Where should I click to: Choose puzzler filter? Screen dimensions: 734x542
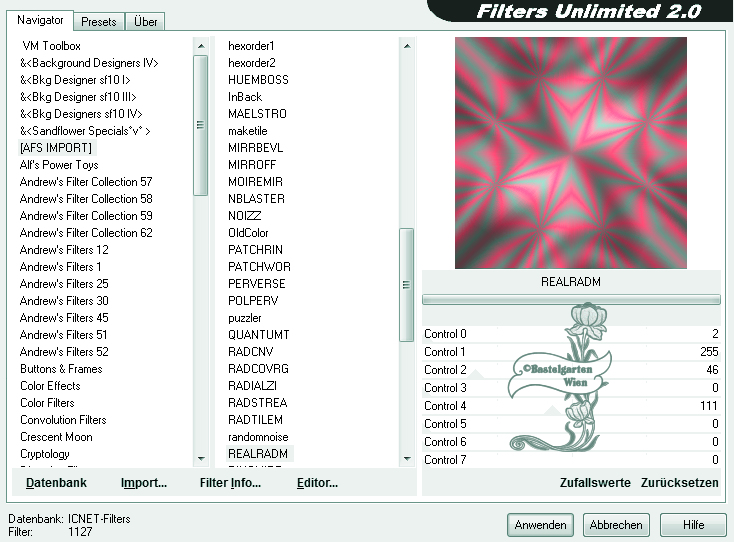coord(244,318)
